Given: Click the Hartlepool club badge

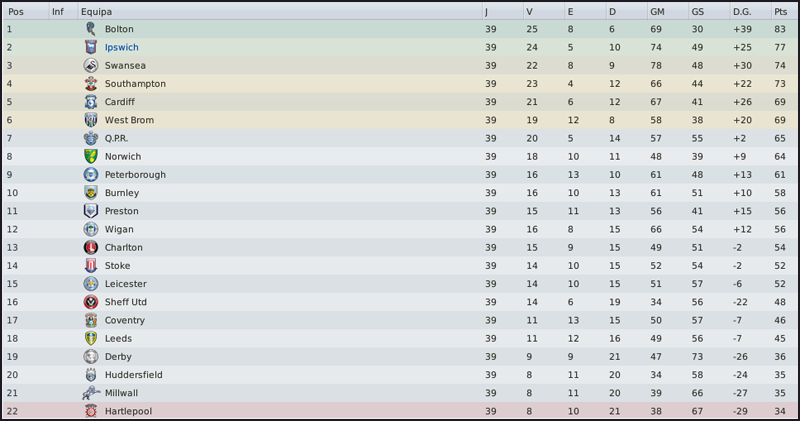Looking at the screenshot, I should pyautogui.click(x=91, y=411).
